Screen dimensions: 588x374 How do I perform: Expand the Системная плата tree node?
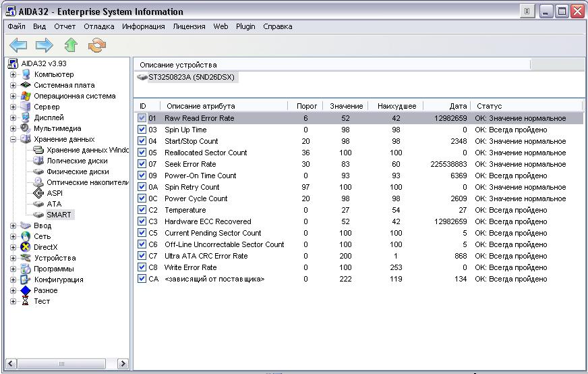(x=13, y=85)
